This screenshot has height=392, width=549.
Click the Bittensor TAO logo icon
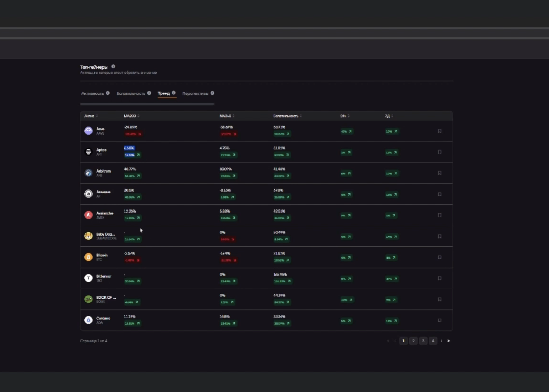88,278
